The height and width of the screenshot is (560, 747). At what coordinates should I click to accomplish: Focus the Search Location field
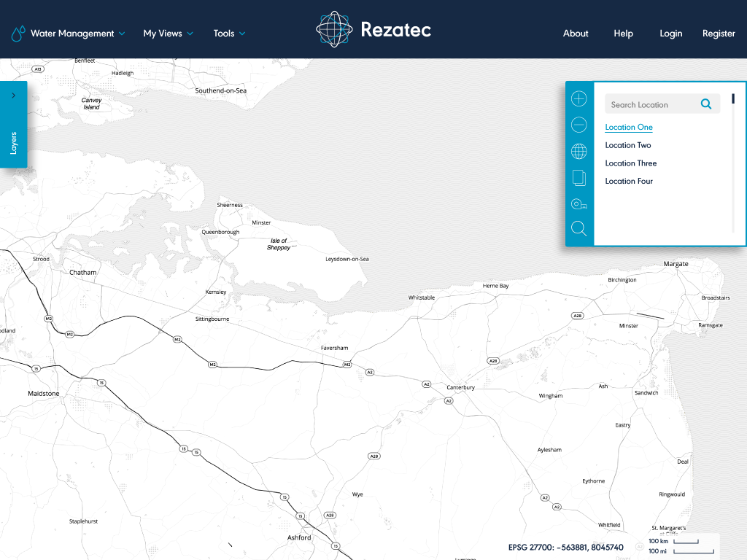(x=662, y=104)
